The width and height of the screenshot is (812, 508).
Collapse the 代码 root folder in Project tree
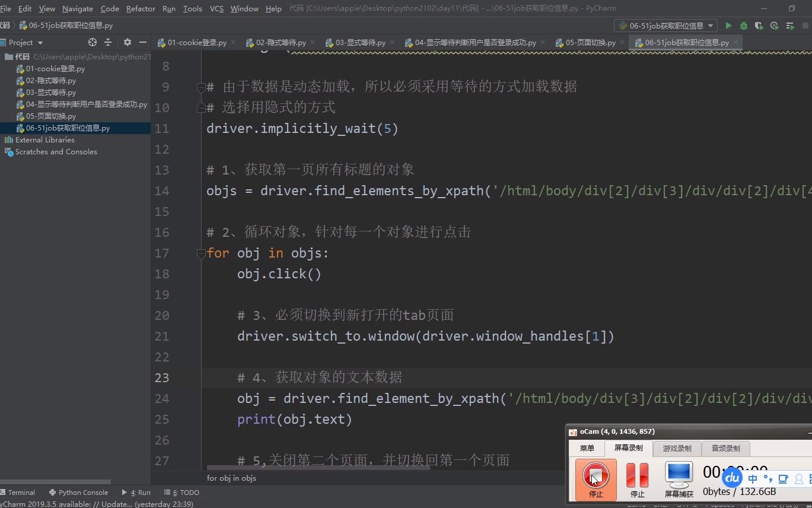coord(23,56)
